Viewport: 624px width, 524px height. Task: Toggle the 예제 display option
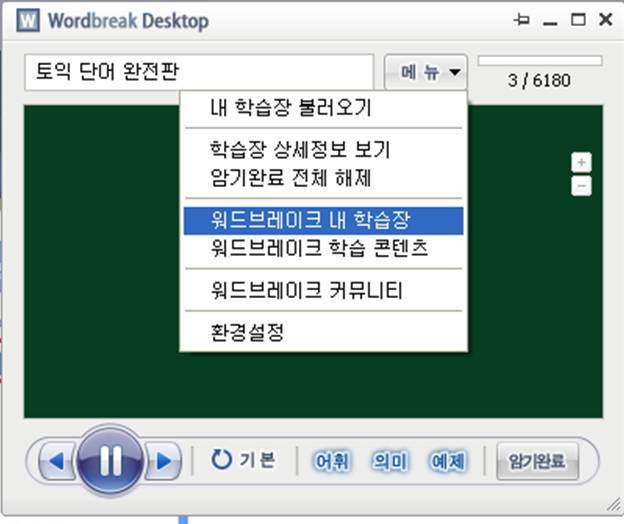pos(448,462)
